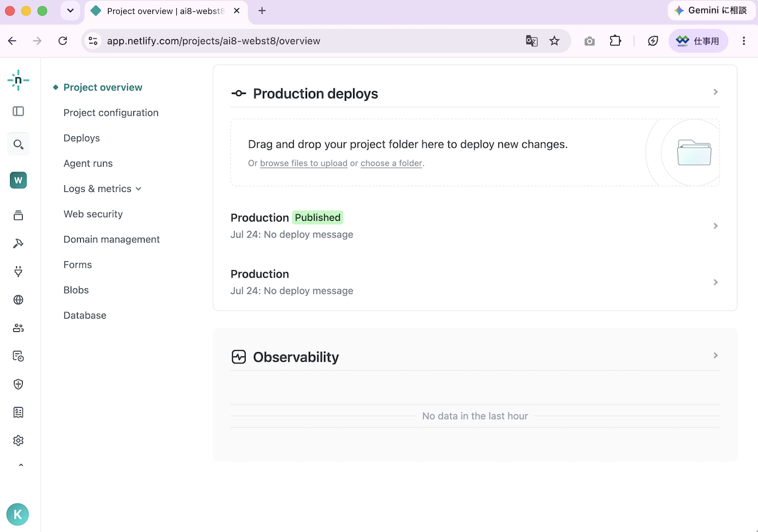The height and width of the screenshot is (532, 758).
Task: Open a new browser tab
Action: pos(262,11)
